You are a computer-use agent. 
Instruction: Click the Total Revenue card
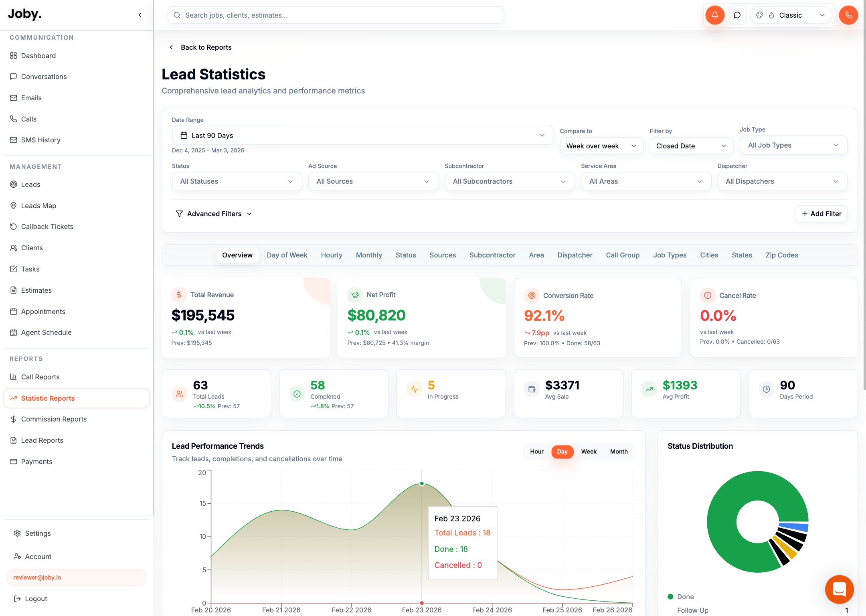(x=246, y=318)
